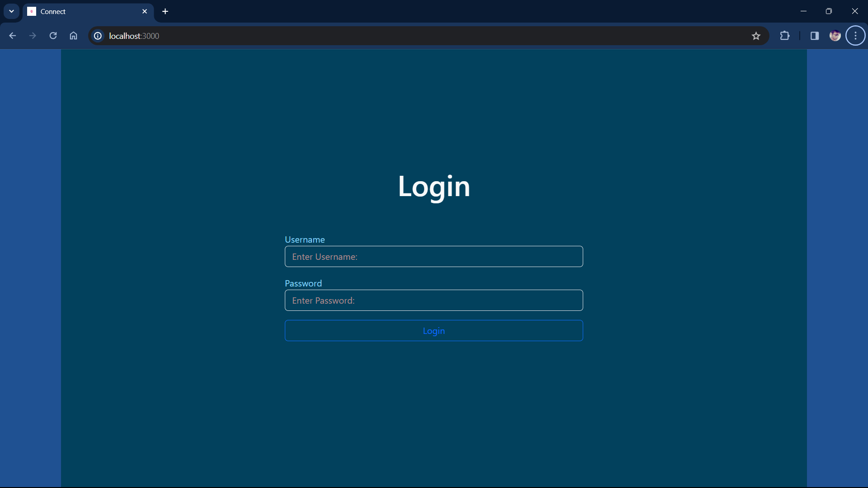Screen dimensions: 868x488
Task: Switch to the Connect tab
Action: point(81,11)
